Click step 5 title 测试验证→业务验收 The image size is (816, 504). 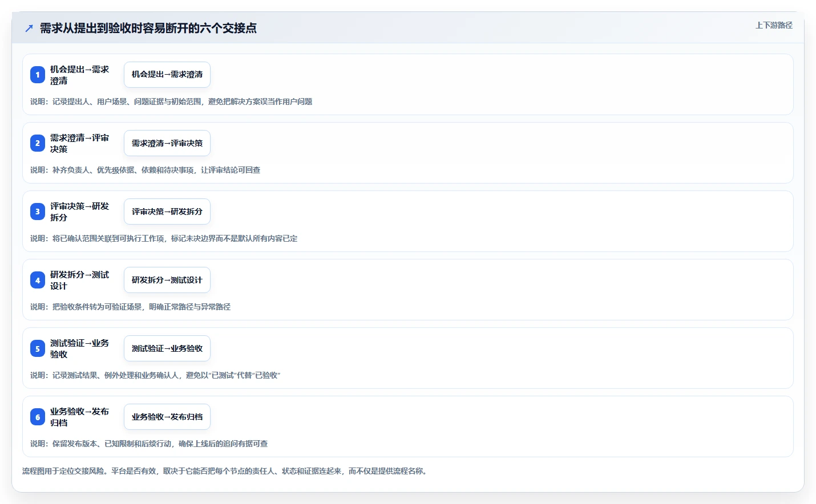pos(79,348)
